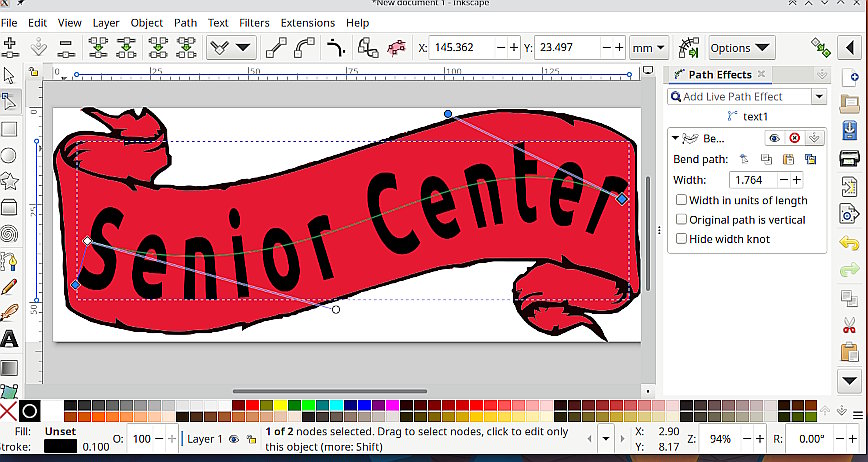Open the Layer menu
This screenshot has height=462, width=868.
tap(106, 23)
